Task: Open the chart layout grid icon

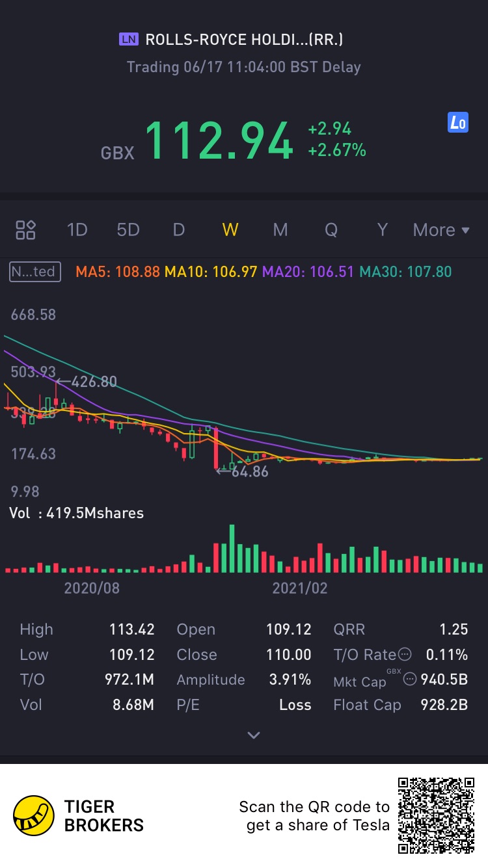Action: tap(26, 230)
